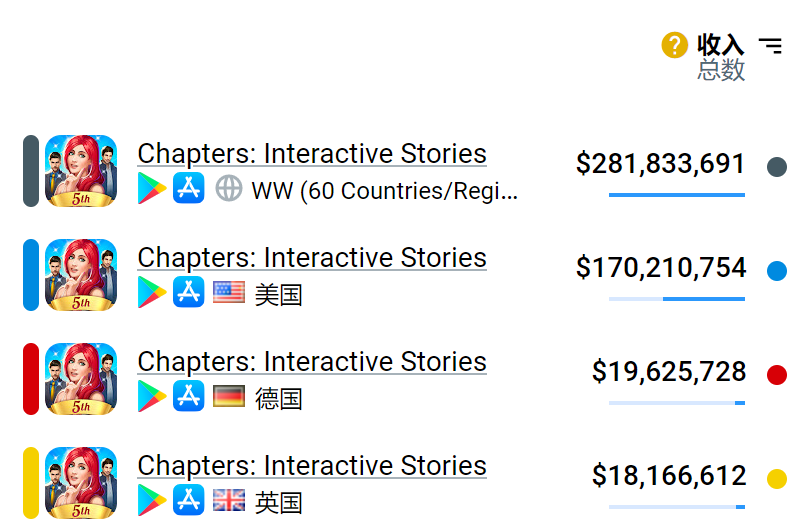Click the globe icon for worldwide
804x522 pixels.
(x=229, y=188)
